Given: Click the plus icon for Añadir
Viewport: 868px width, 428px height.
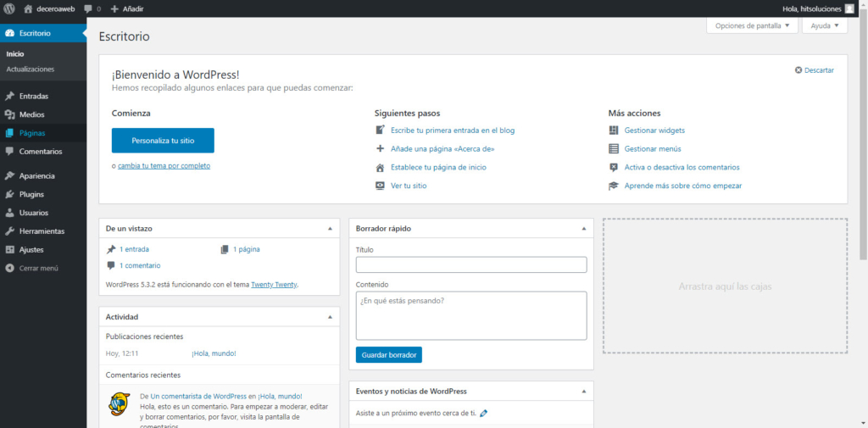Looking at the screenshot, I should [x=114, y=8].
